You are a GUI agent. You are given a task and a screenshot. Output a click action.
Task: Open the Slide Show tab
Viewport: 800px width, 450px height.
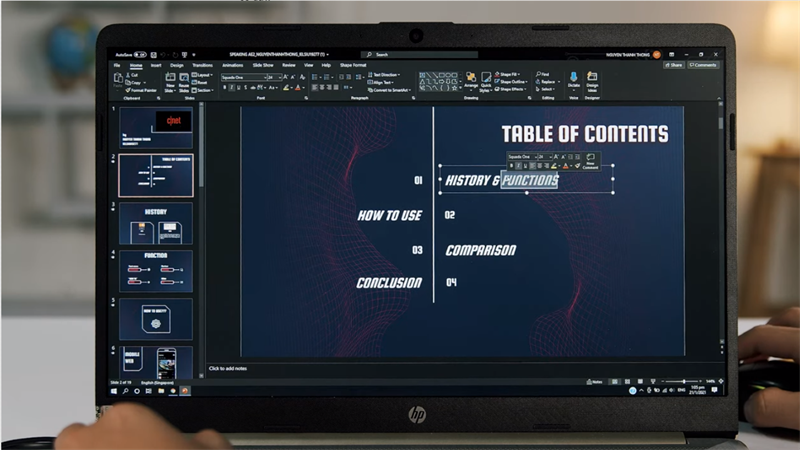tap(263, 65)
